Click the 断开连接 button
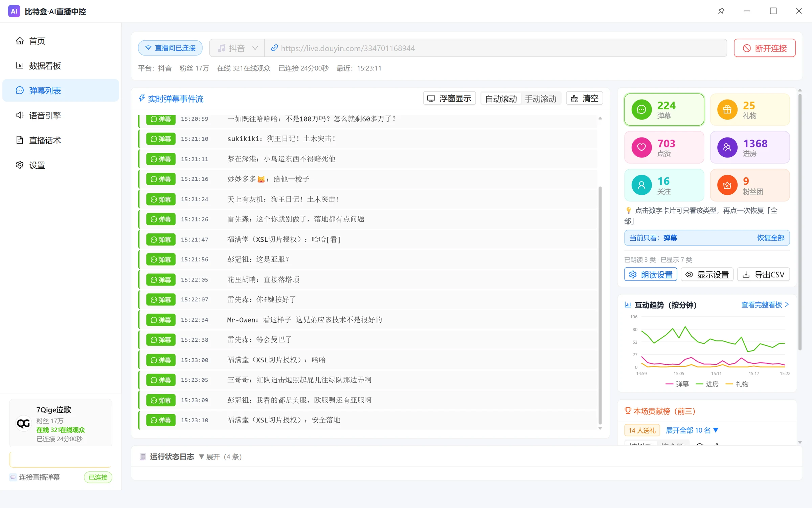The image size is (812, 508). tap(765, 48)
